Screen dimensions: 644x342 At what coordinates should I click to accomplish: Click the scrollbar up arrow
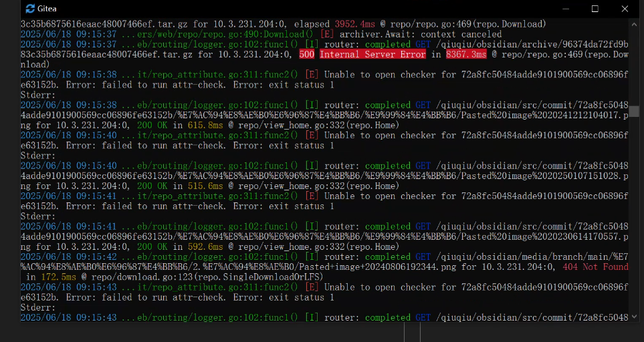634,23
